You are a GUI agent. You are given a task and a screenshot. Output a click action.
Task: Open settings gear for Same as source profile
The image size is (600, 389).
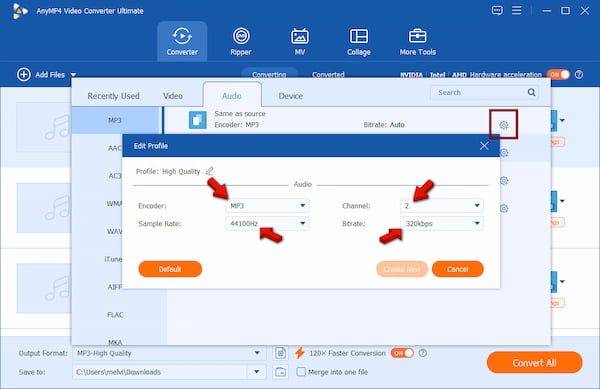(x=504, y=125)
